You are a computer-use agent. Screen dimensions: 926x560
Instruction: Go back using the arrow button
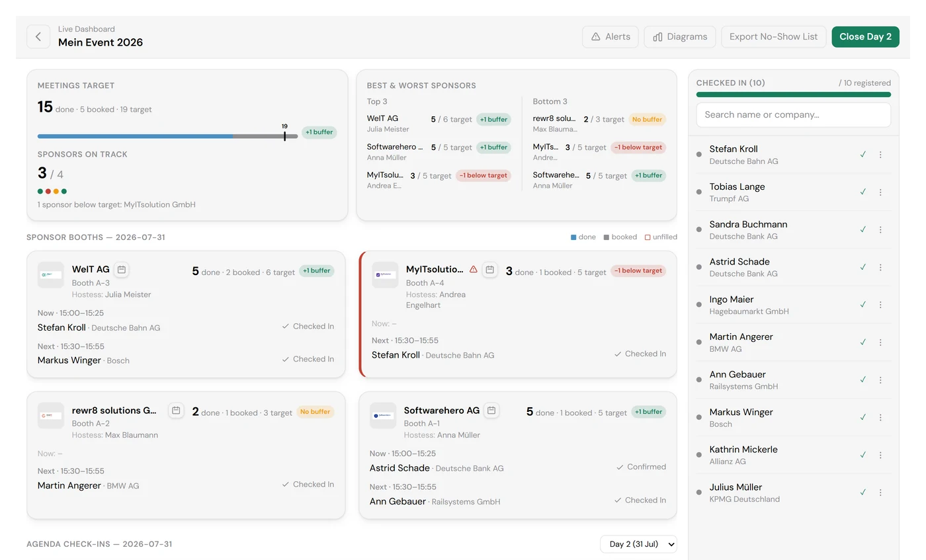point(38,37)
